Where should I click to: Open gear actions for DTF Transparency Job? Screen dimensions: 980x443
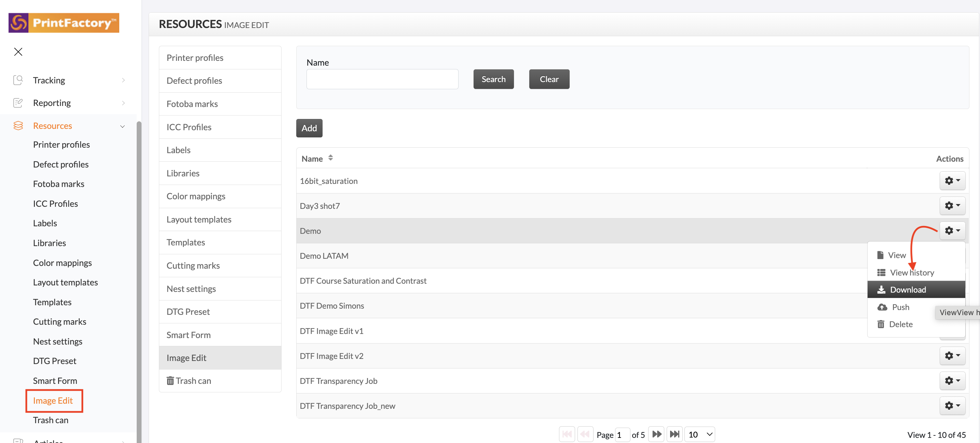(x=952, y=380)
